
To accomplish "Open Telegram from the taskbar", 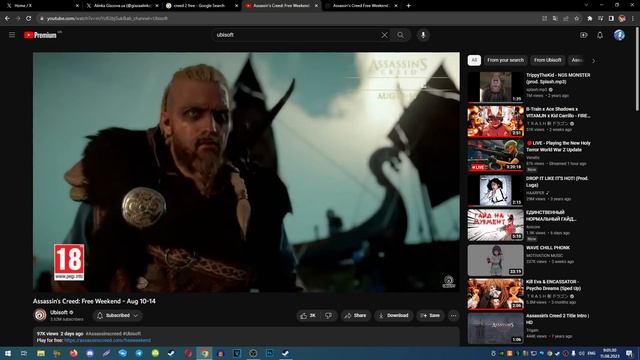I will point(139,353).
